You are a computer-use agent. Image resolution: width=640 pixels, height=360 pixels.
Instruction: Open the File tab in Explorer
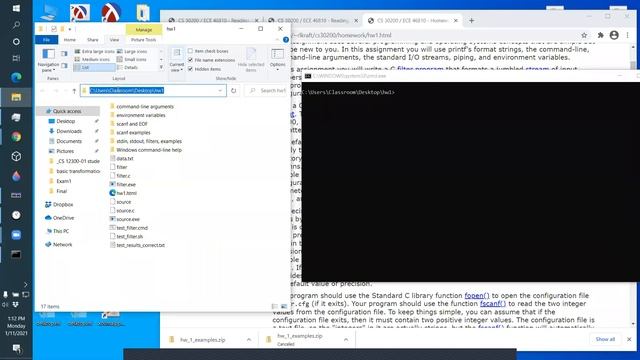[x=47, y=40]
